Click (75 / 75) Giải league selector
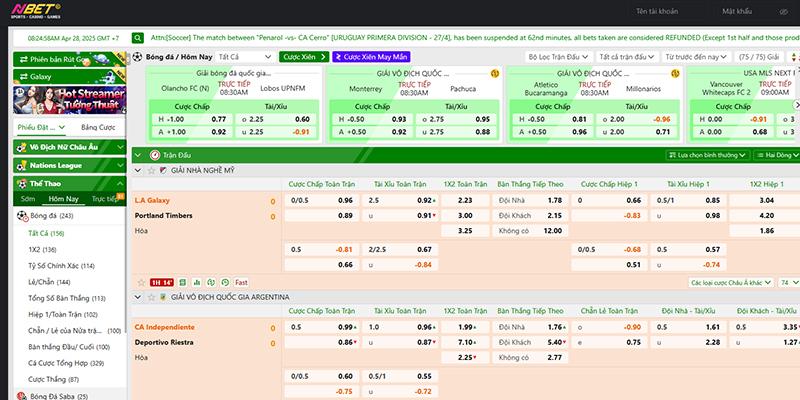800x400 pixels. point(759,57)
